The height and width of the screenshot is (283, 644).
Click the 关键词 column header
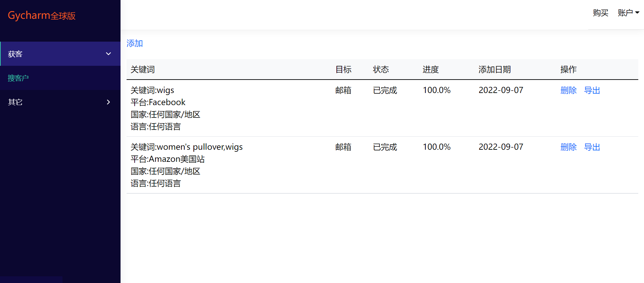pos(143,69)
